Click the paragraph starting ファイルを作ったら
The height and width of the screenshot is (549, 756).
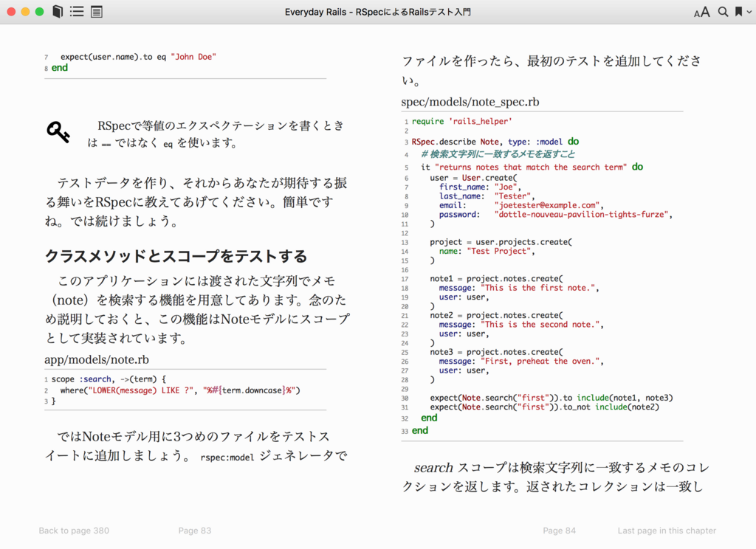(551, 70)
